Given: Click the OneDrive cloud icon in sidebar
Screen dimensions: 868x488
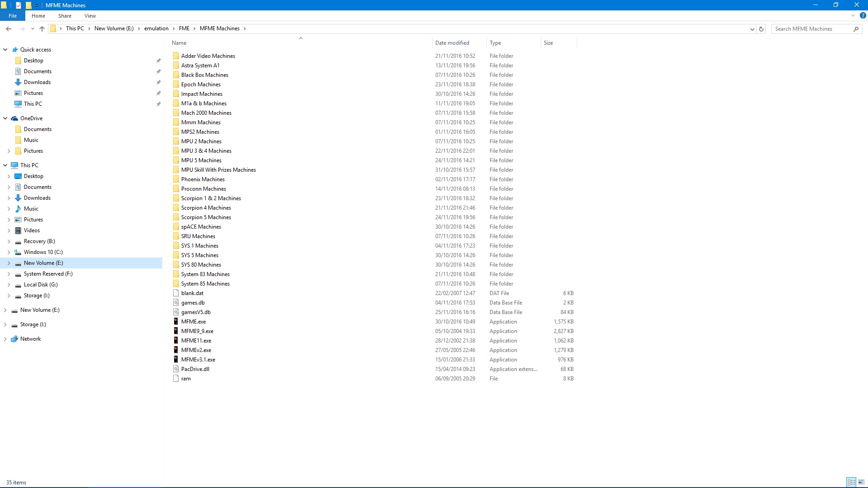Looking at the screenshot, I should click(x=14, y=118).
